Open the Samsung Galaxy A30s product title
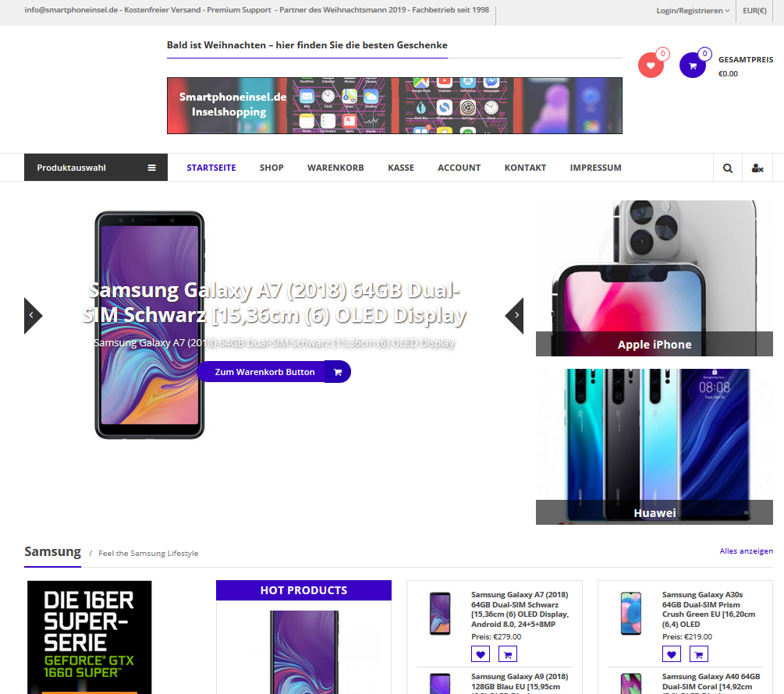Image resolution: width=784 pixels, height=694 pixels. 709,610
